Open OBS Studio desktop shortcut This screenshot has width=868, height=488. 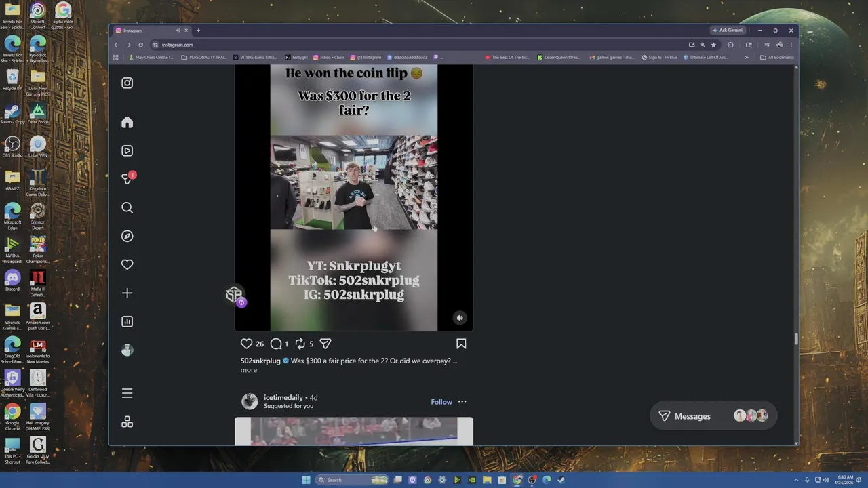point(12,146)
